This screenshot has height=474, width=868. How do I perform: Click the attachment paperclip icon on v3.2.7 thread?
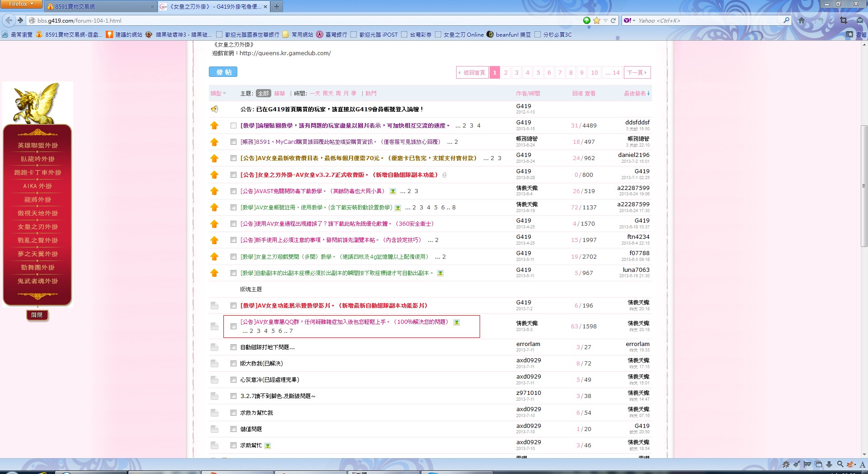444,175
